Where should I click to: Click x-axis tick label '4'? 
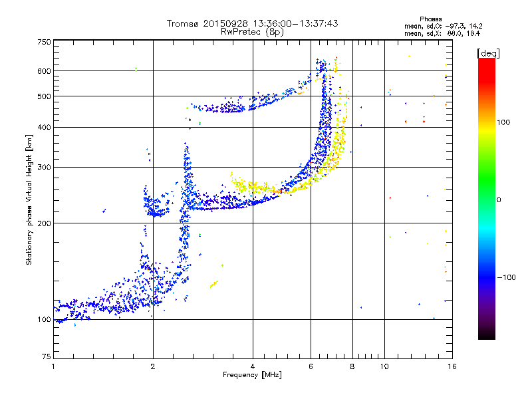click(x=253, y=367)
